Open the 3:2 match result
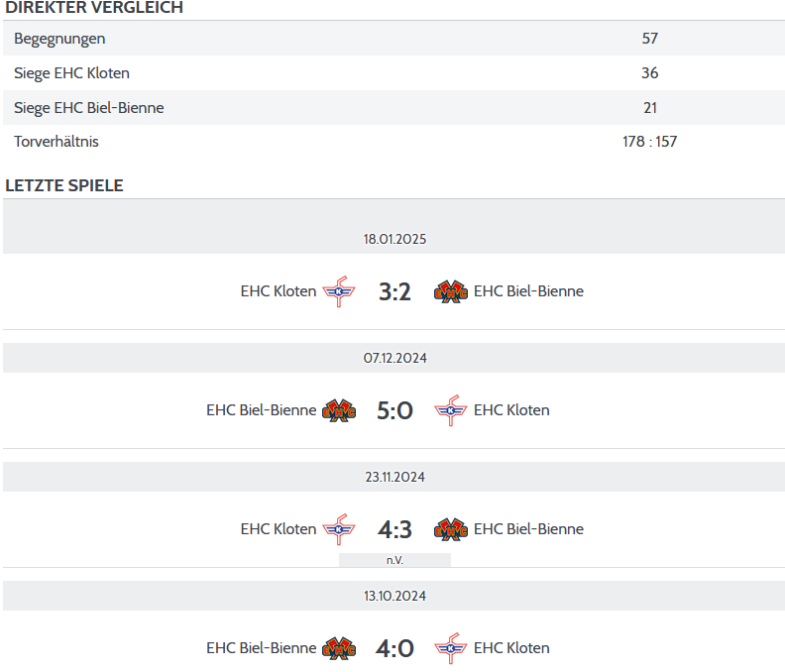 394,291
